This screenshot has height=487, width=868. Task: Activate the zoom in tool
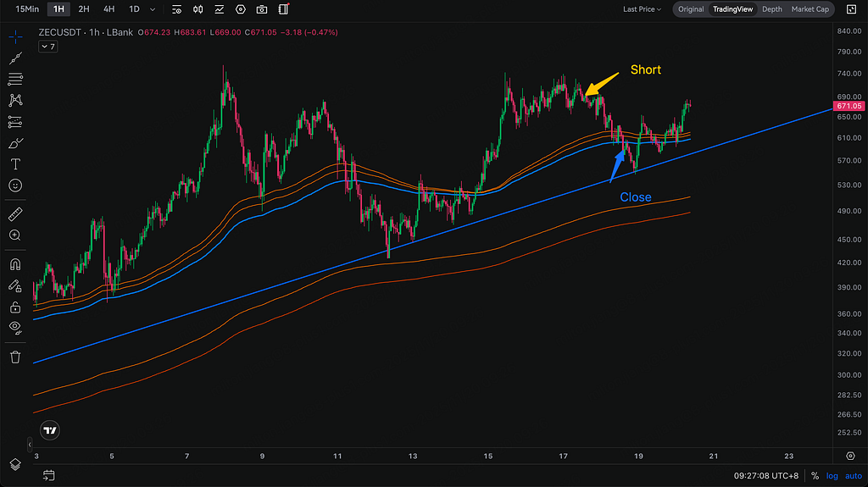[15, 235]
